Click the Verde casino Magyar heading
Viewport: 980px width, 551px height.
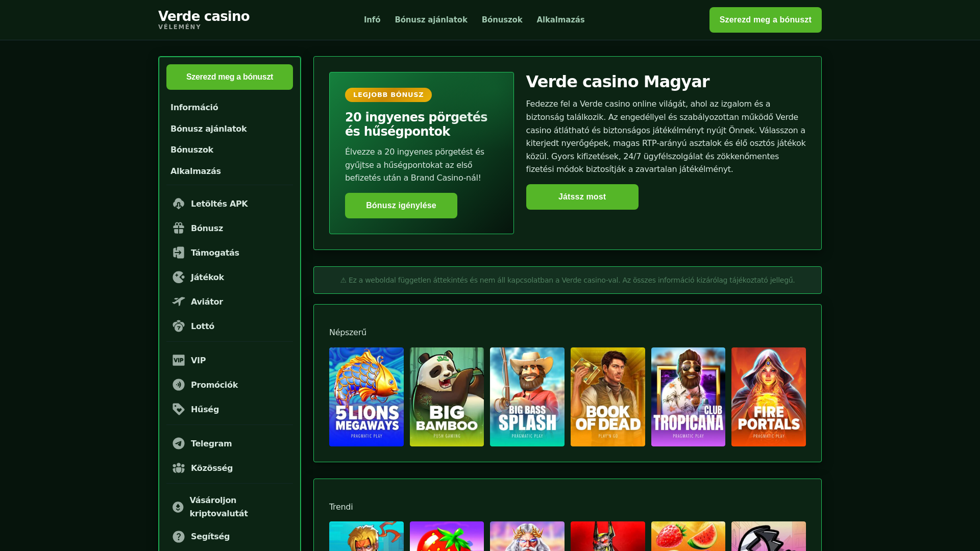[x=618, y=82]
